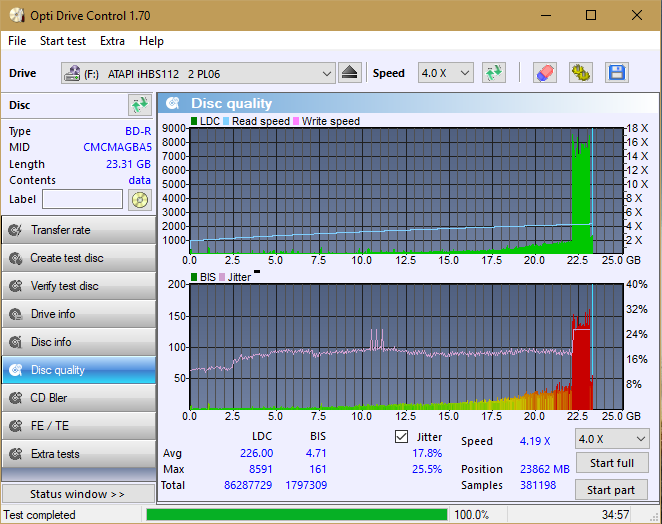Open the Drive info page

pos(79,314)
